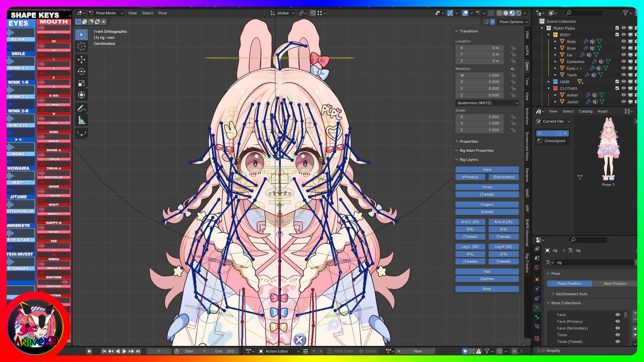Expand the Pose Options dropdown
The image size is (644, 362).
(x=513, y=22)
